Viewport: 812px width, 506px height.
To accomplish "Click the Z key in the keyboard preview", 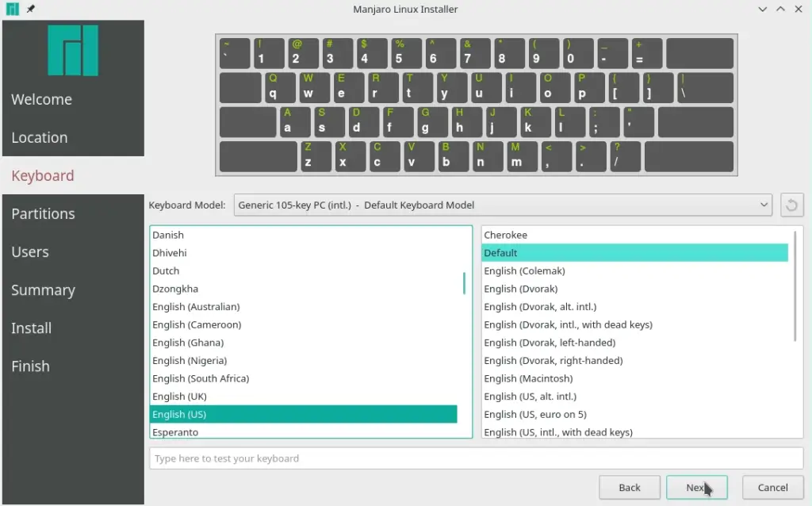I will tap(316, 156).
